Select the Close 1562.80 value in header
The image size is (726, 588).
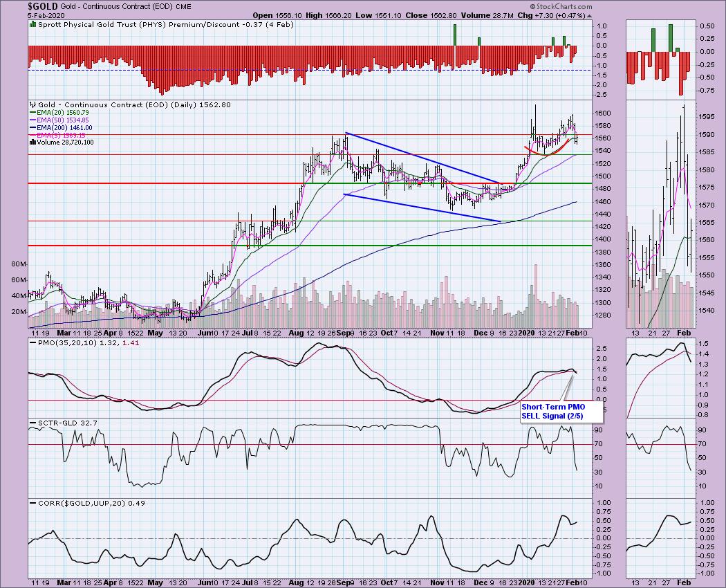click(x=431, y=15)
